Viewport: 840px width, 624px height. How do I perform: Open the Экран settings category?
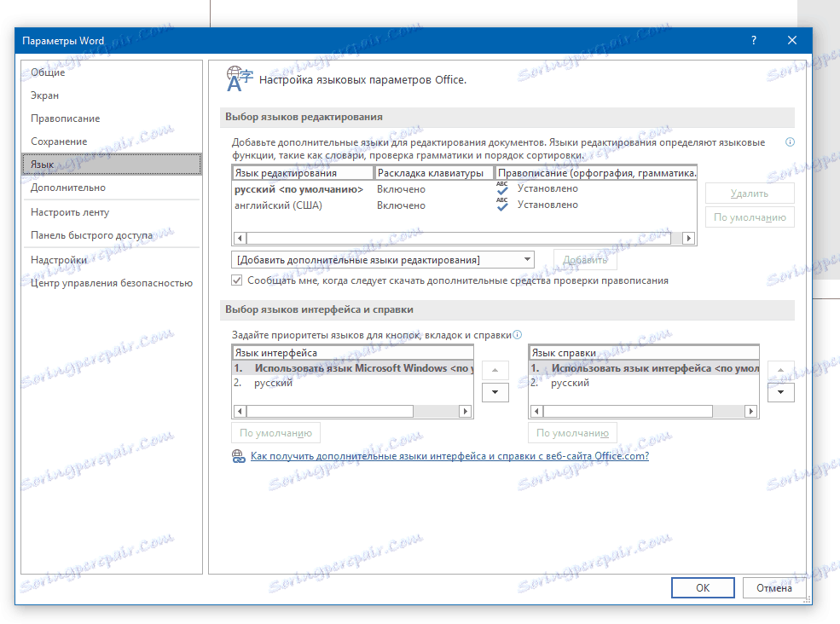[x=112, y=95]
